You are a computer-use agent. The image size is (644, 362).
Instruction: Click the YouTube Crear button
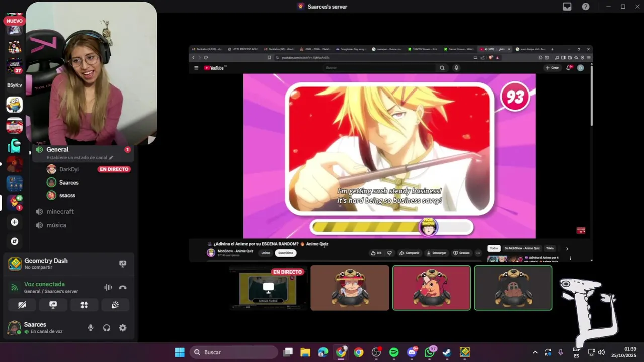point(552,68)
